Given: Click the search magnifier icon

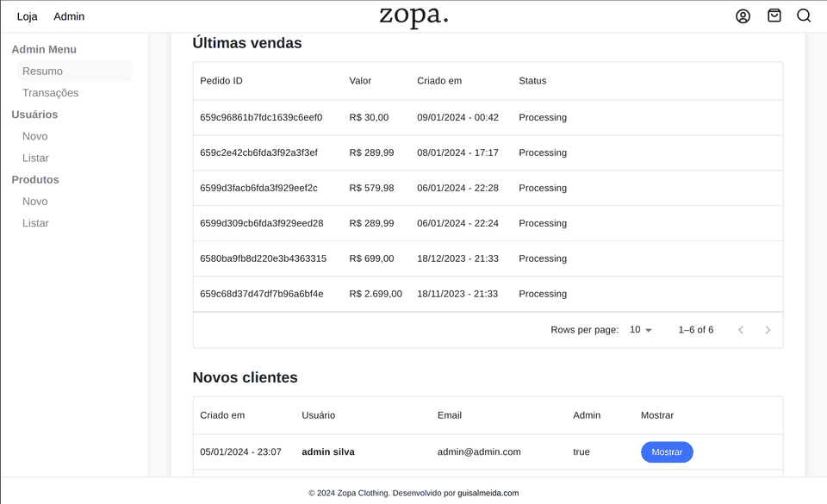Looking at the screenshot, I should 803,16.
